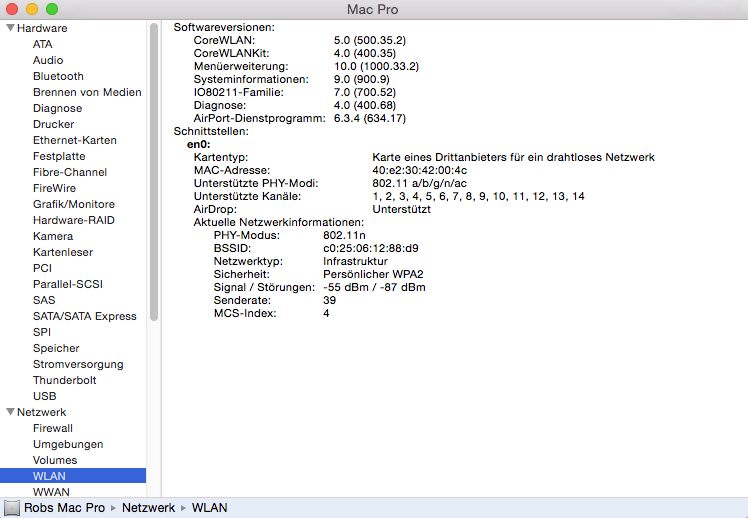Screen dimensions: 748x518
Task: Select Kartenleser in the sidebar
Action: point(63,252)
